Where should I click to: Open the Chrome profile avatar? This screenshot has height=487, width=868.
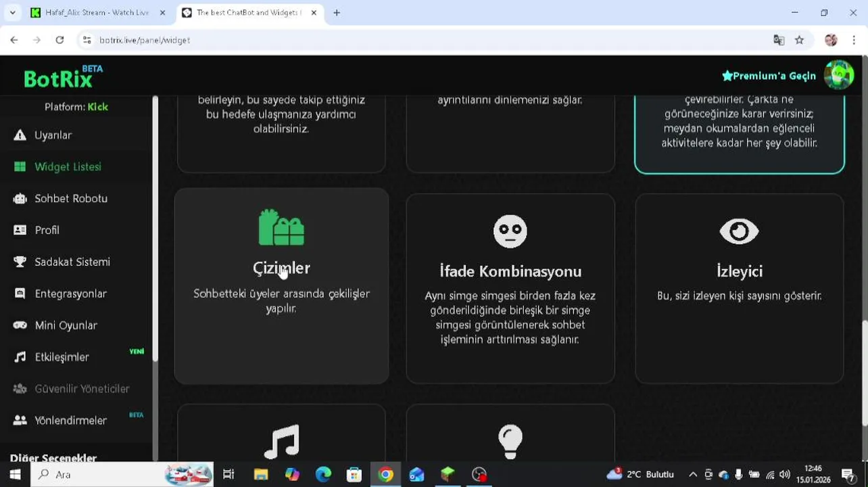coord(831,40)
